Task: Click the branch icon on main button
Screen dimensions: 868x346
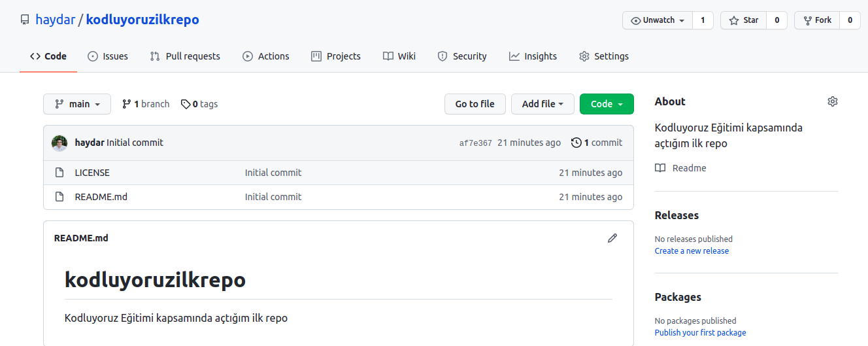Action: click(x=59, y=104)
